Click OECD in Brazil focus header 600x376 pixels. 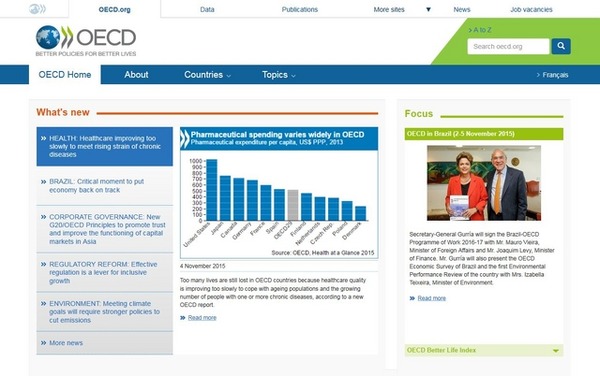tap(484, 134)
